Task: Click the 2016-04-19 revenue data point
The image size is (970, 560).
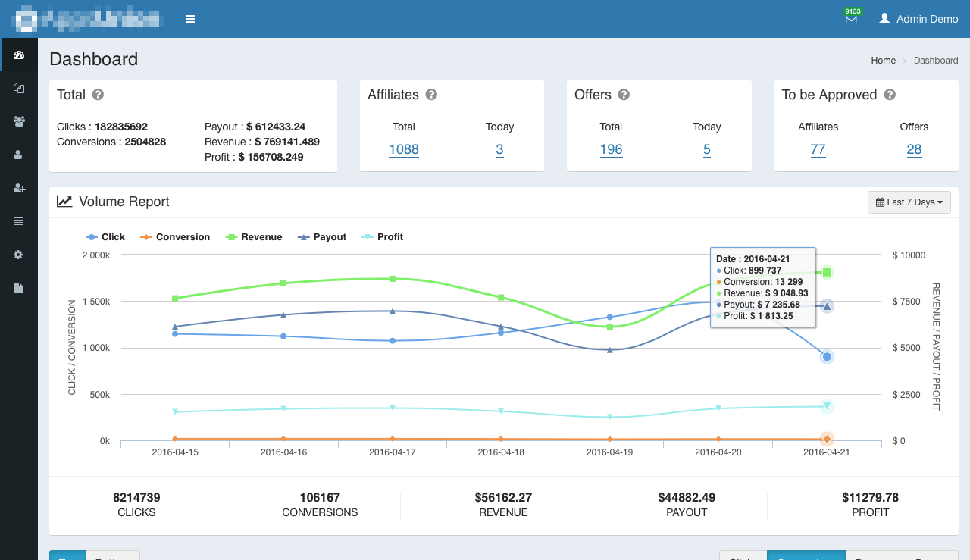Action: click(x=610, y=327)
